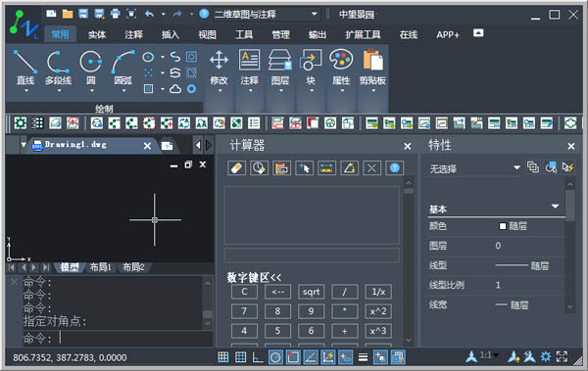
Task: Expand the dropdown arrow under 直线
Action: tap(26, 91)
